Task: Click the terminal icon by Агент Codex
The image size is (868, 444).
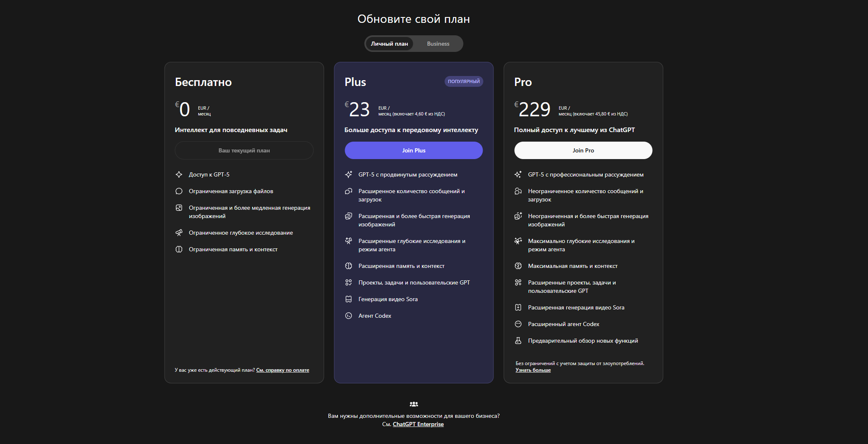Action: 348,316
